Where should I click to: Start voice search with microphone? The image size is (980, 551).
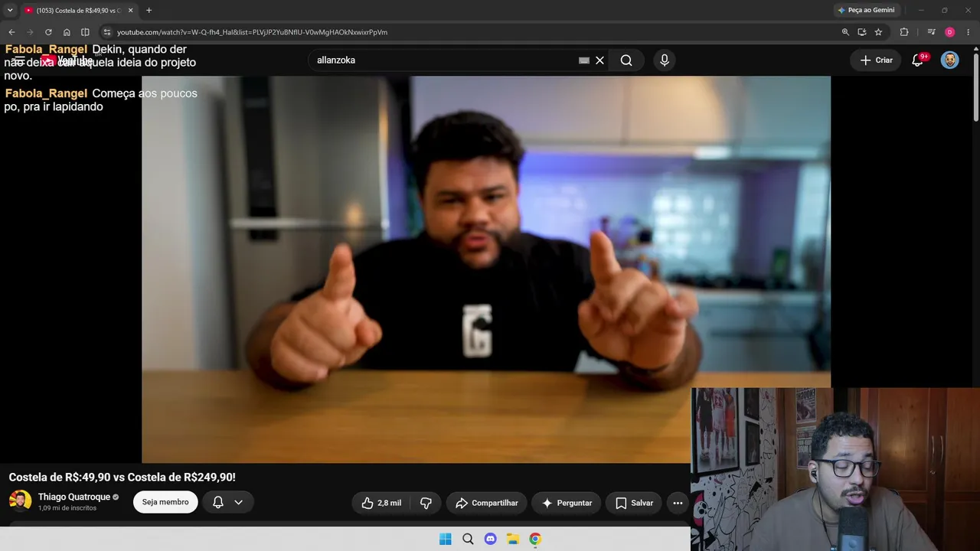(664, 60)
